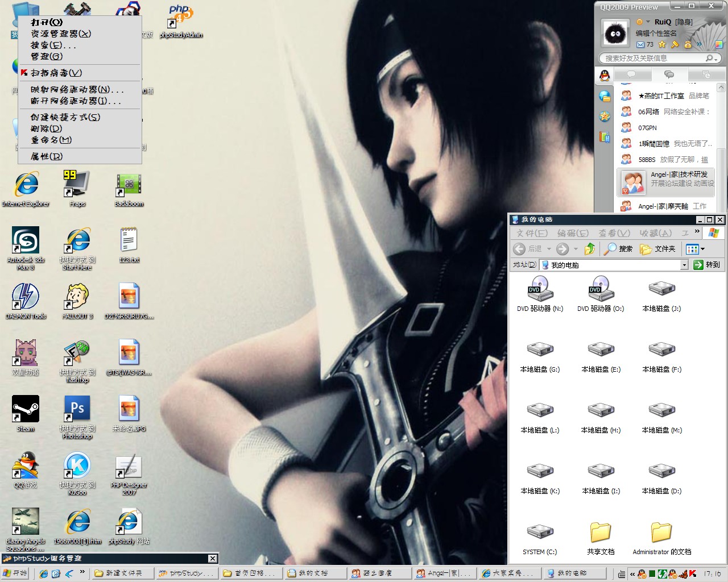Image resolution: width=728 pixels, height=582 pixels.
Task: Open QQ color skin changer icon
Action: 719,44
